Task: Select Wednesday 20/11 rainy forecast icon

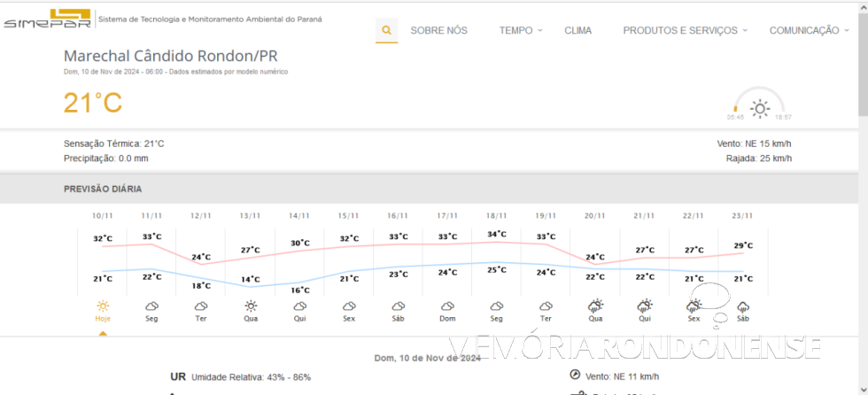Action: coord(595,306)
